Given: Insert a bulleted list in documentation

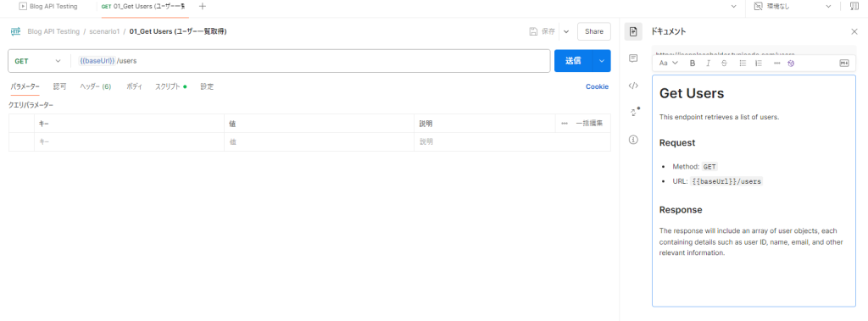Looking at the screenshot, I should 743,63.
